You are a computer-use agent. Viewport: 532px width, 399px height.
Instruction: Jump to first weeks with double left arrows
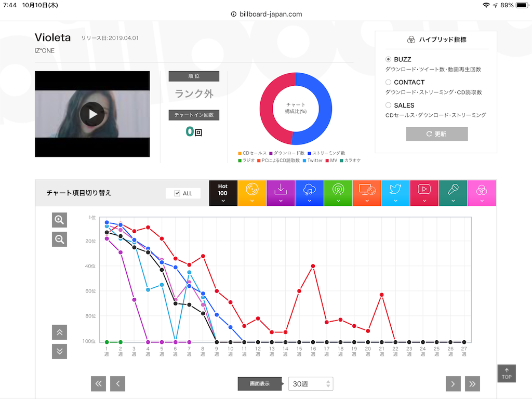pyautogui.click(x=98, y=384)
